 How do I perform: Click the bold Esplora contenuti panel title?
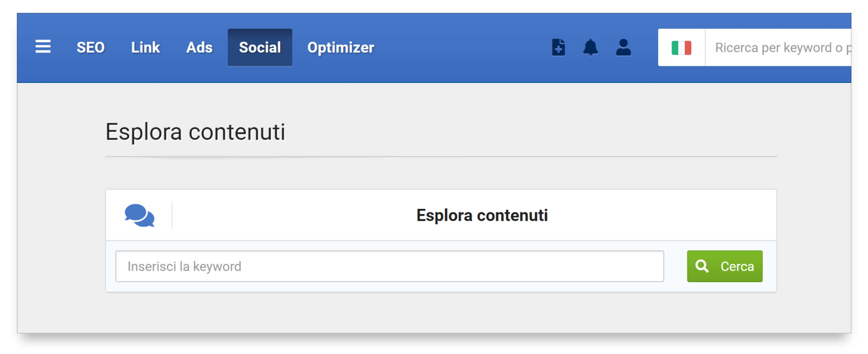pyautogui.click(x=482, y=215)
